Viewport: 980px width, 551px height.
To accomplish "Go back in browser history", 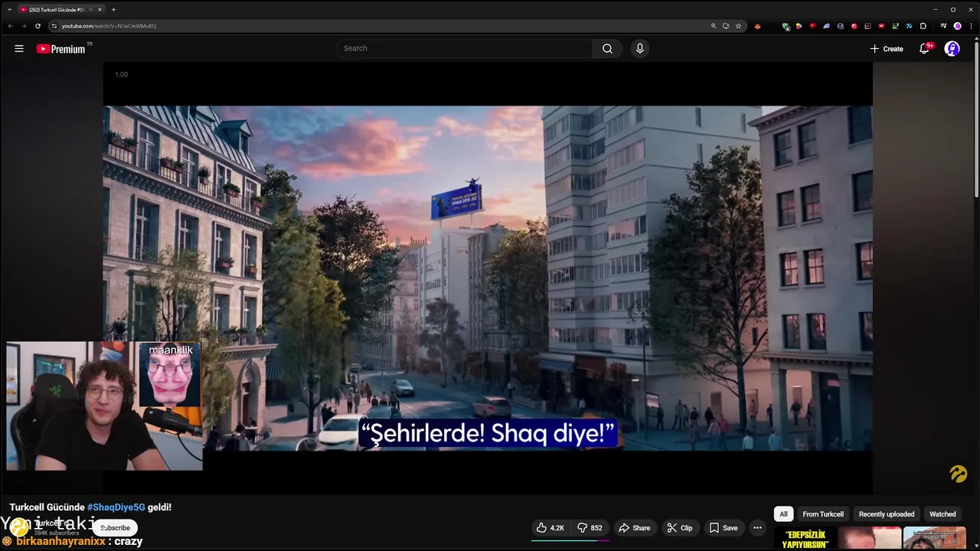I will [10, 26].
